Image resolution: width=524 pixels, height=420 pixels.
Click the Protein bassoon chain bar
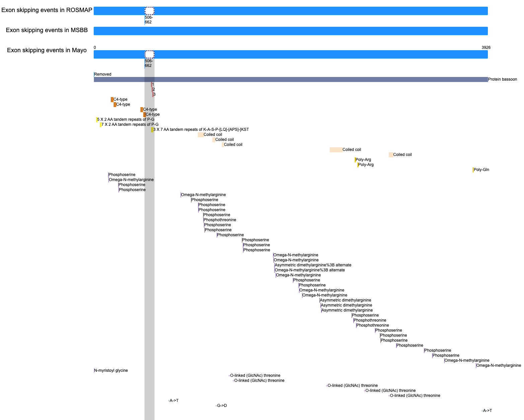[291, 79]
